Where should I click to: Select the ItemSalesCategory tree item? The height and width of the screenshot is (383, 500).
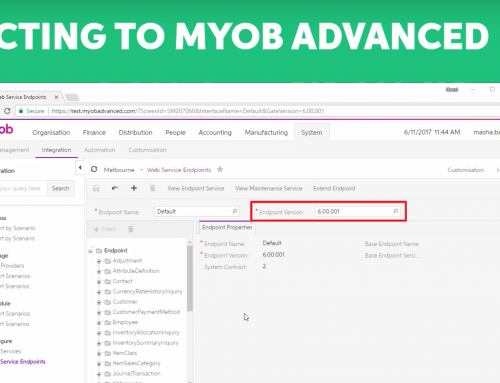(x=136, y=363)
